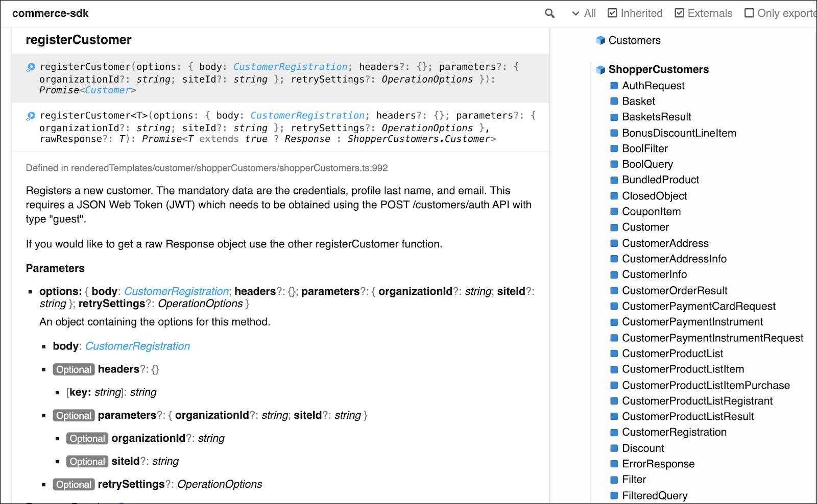Select first registerCustomer signature method icon
Screen dimensions: 817x504
[x=31, y=67]
